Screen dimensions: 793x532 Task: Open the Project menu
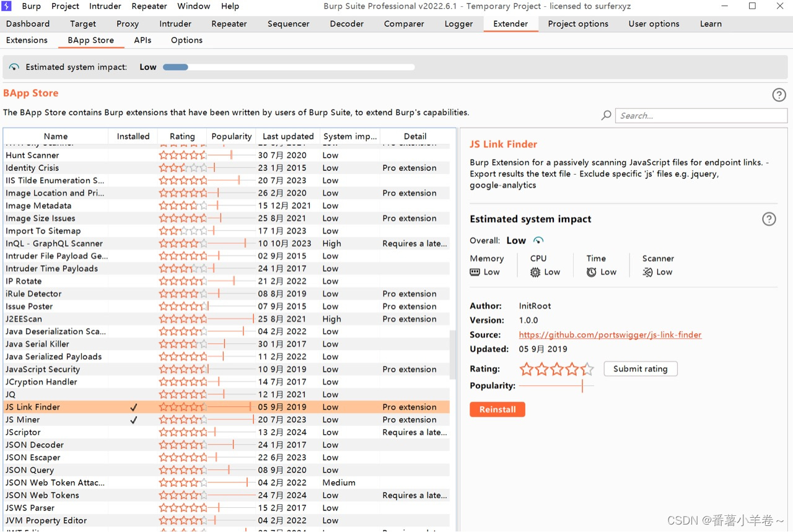[x=65, y=6]
